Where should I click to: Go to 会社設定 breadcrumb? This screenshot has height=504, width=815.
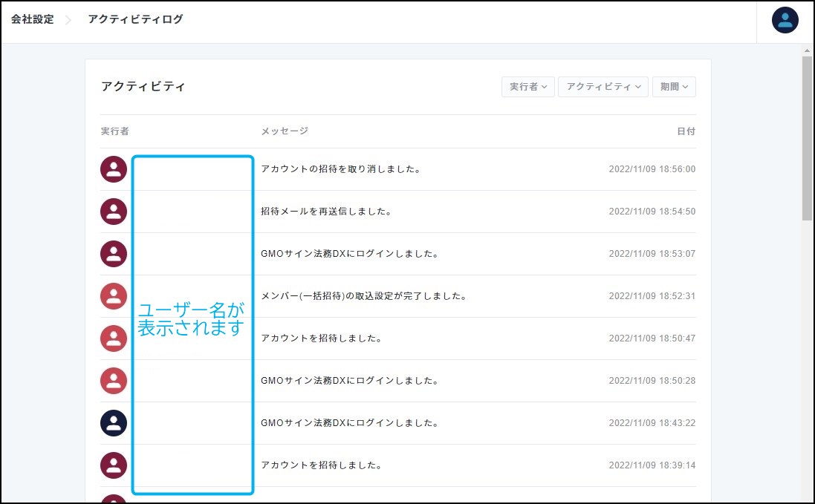[x=32, y=19]
